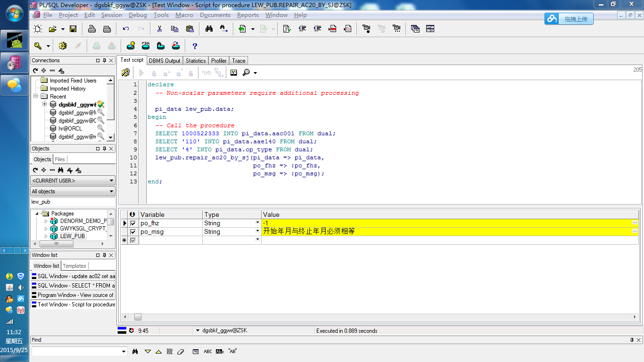Click the ABC case option in Find bar
Viewport: 644px width, 362px height.
click(208, 352)
